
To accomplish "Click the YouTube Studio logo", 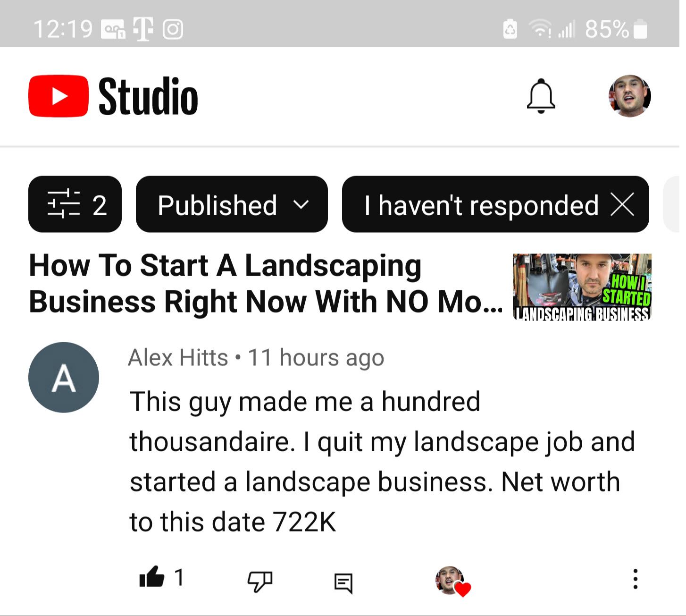I will pyautogui.click(x=113, y=96).
